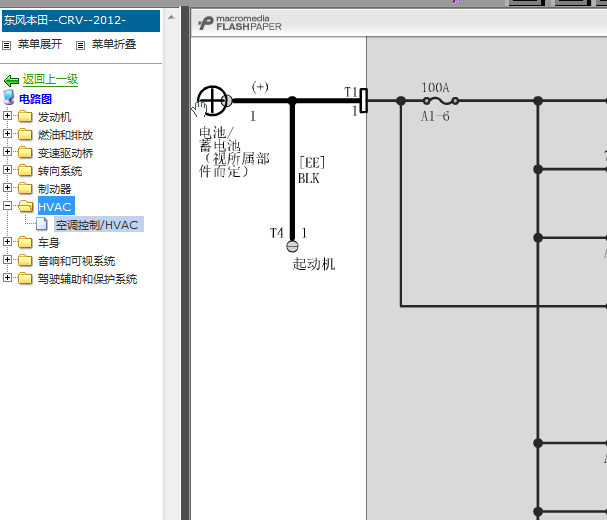The width and height of the screenshot is (607, 520).
Task: Click the 音响和可视系统 folder icon
Action: pos(25,260)
